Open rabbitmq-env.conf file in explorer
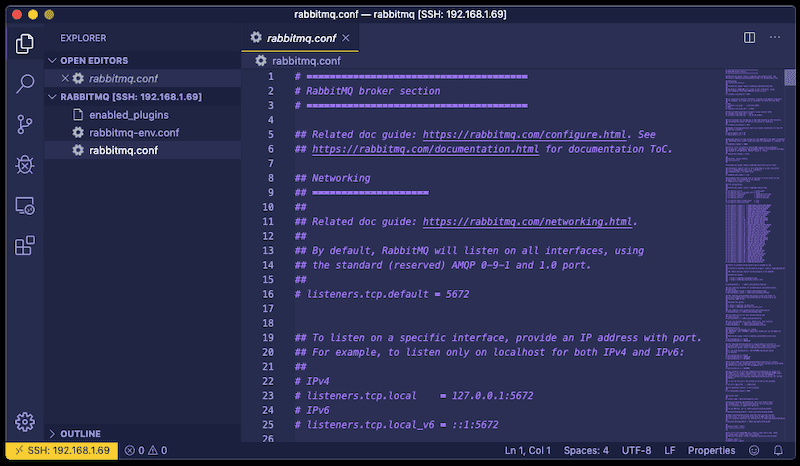The height and width of the screenshot is (466, 800). 143,133
